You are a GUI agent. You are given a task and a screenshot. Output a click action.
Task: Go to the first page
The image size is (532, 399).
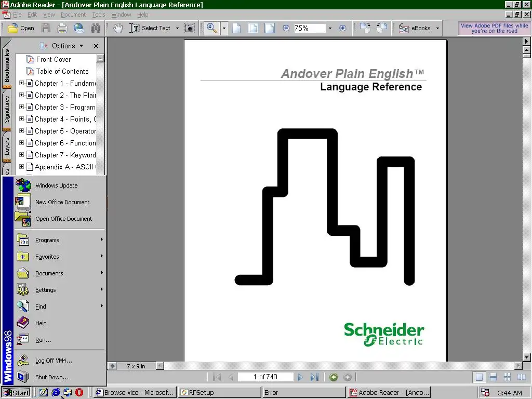click(x=217, y=377)
